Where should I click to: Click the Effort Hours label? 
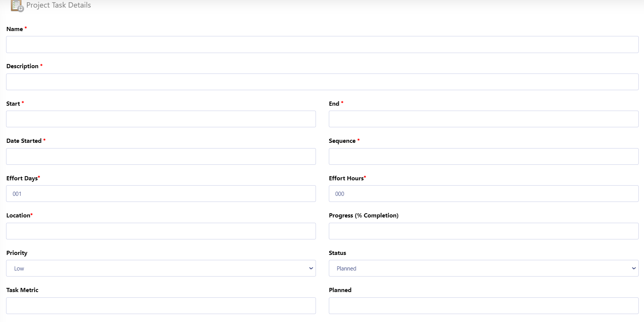(x=346, y=178)
